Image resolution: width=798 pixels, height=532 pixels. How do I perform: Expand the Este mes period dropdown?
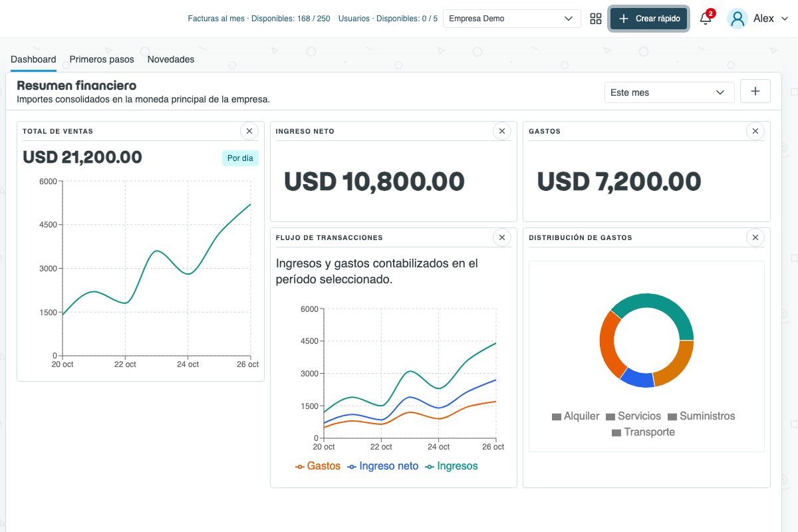click(670, 92)
